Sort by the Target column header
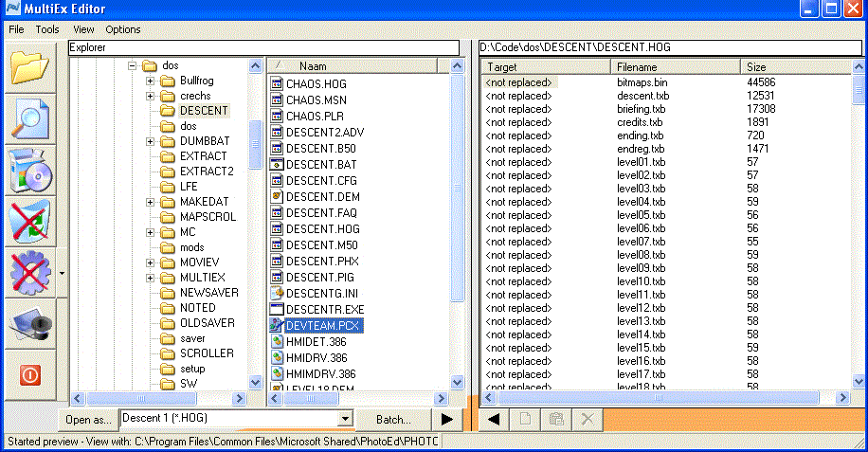 (x=545, y=67)
